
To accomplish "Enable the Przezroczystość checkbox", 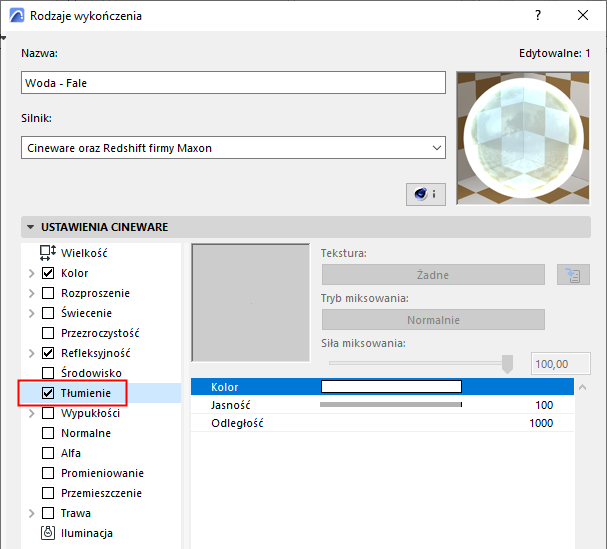I will tap(48, 333).
